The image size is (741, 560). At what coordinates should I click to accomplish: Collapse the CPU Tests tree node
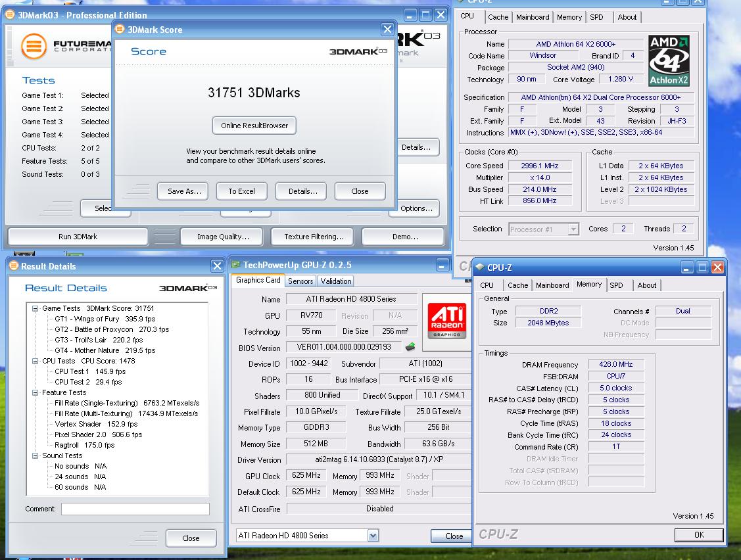[35, 361]
